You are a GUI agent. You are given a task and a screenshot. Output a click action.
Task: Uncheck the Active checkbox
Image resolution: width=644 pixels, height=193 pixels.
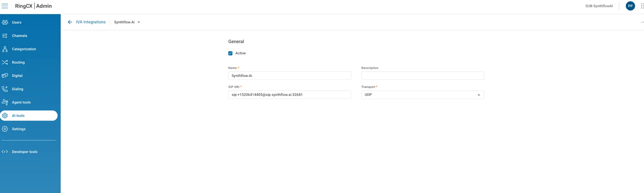tap(230, 53)
